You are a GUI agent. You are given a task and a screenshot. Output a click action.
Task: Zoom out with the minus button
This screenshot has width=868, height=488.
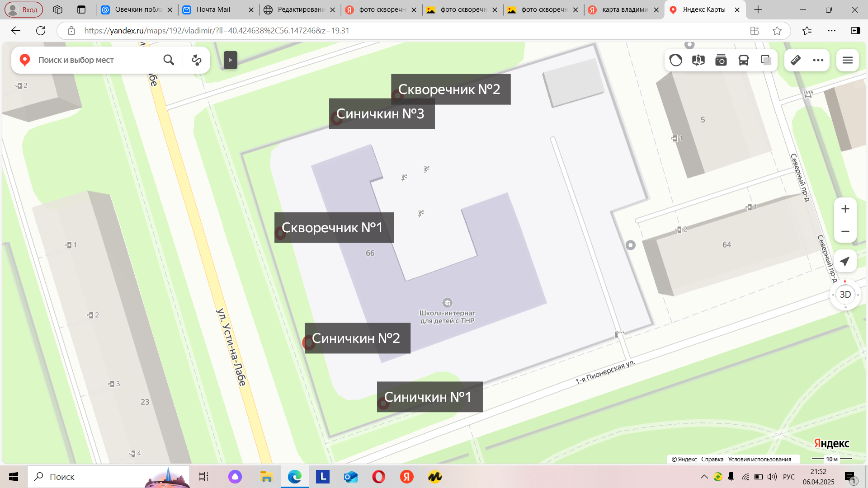845,231
